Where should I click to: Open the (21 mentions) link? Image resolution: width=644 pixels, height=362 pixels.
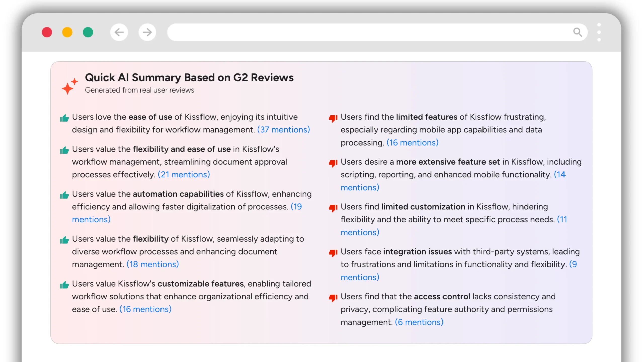click(184, 174)
